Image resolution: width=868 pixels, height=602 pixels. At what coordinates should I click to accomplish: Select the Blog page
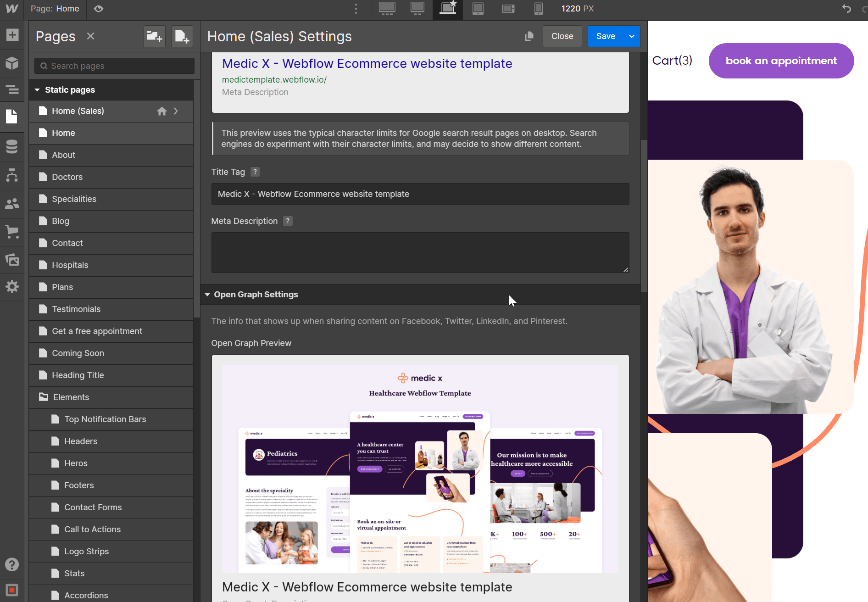pyautogui.click(x=111, y=221)
